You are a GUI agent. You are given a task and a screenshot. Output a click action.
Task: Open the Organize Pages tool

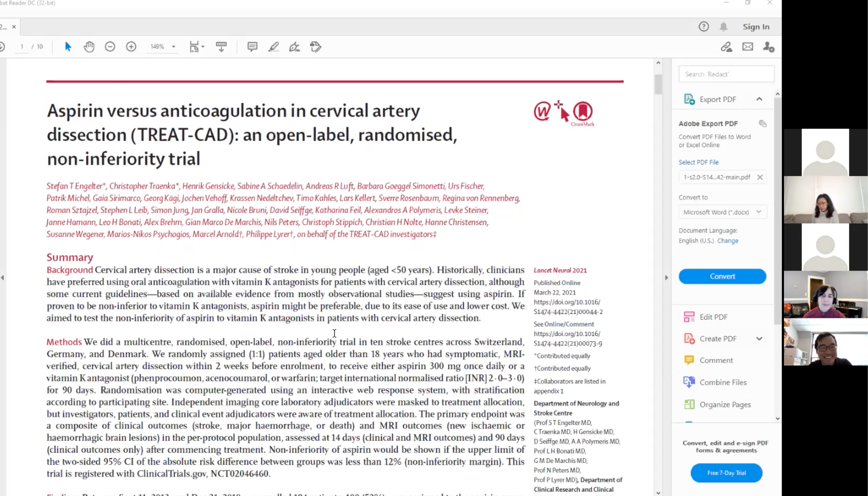[725, 404]
